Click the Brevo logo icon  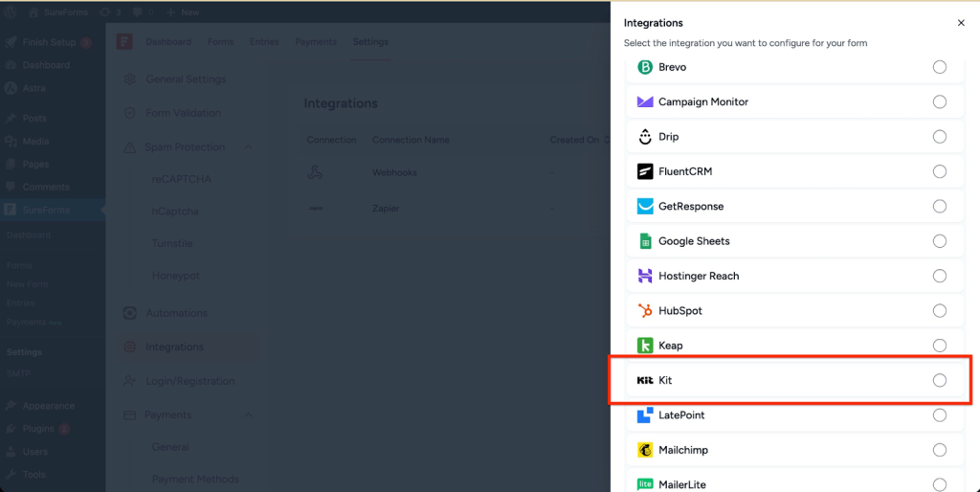tap(645, 67)
